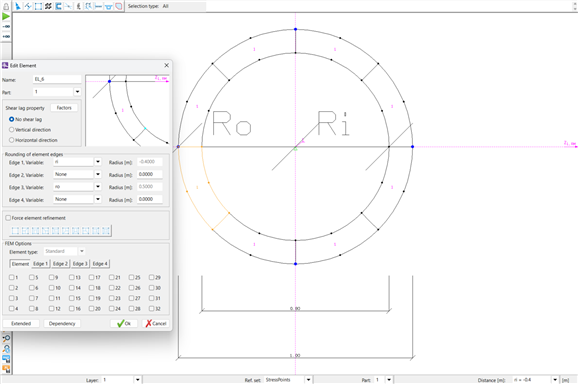Image resolution: width=578 pixels, height=384 pixels.
Task: Click the Dependency button
Action: 62,324
